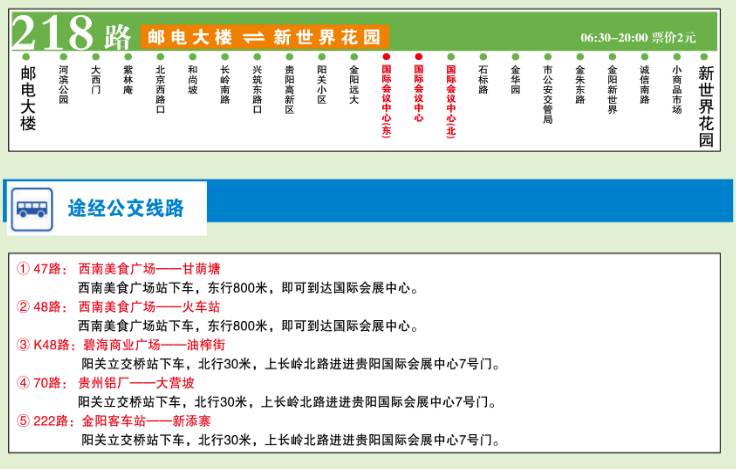Select the 和尚坡 stop label
The image size is (736, 469).
tap(192, 80)
